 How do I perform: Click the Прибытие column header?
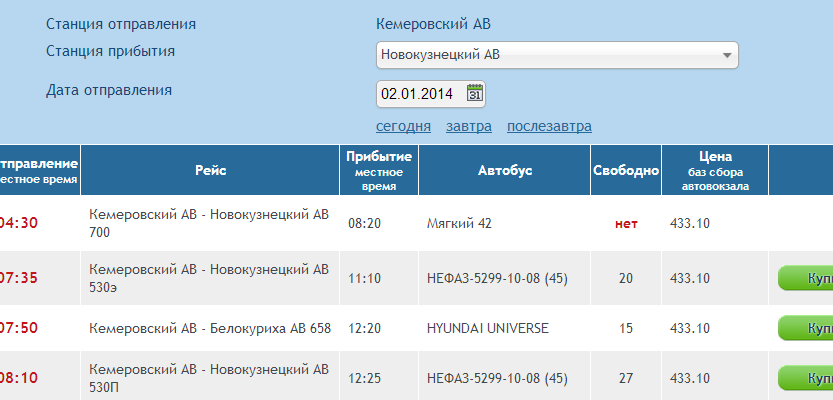pos(379,171)
